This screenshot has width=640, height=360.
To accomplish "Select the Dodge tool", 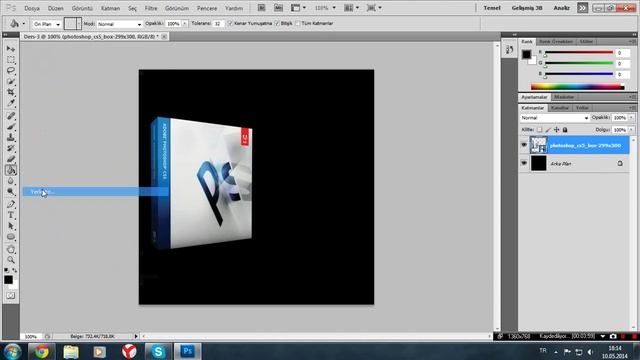I will pos(11,192).
